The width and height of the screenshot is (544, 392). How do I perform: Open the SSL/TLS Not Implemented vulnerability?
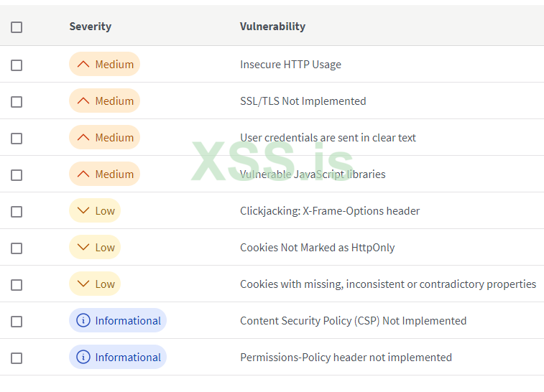tap(303, 101)
